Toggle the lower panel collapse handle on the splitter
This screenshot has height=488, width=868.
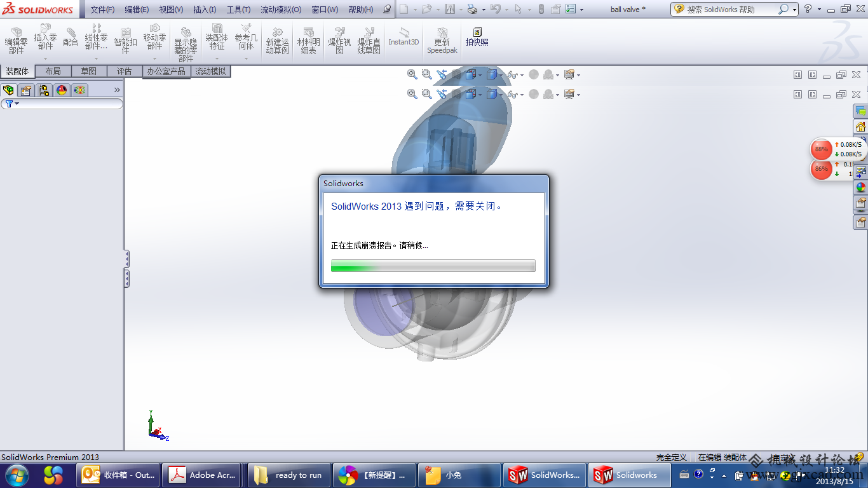(127, 278)
